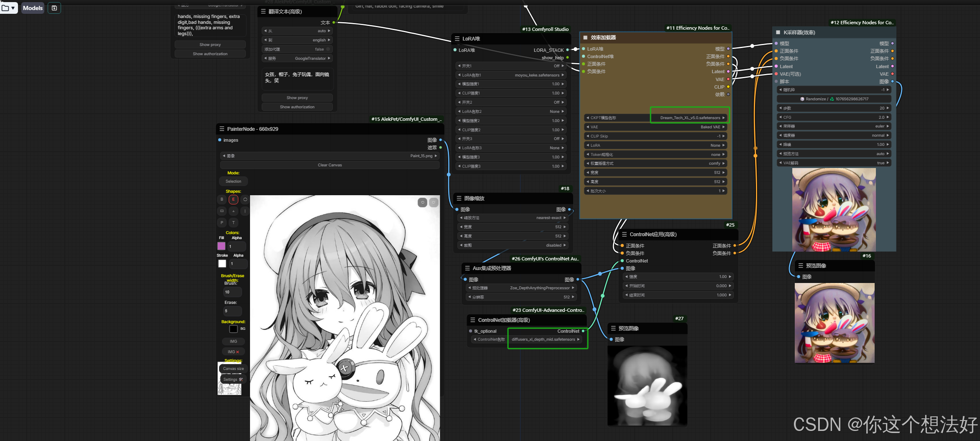Open the ControlNet加载器(高级) node menu icon
Image resolution: width=980 pixels, height=441 pixels.
pyautogui.click(x=473, y=320)
